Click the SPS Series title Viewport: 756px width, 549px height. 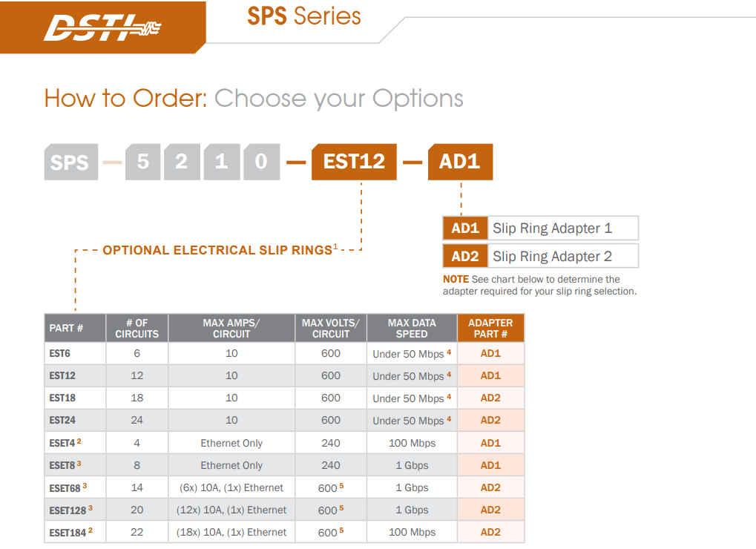coord(303,16)
